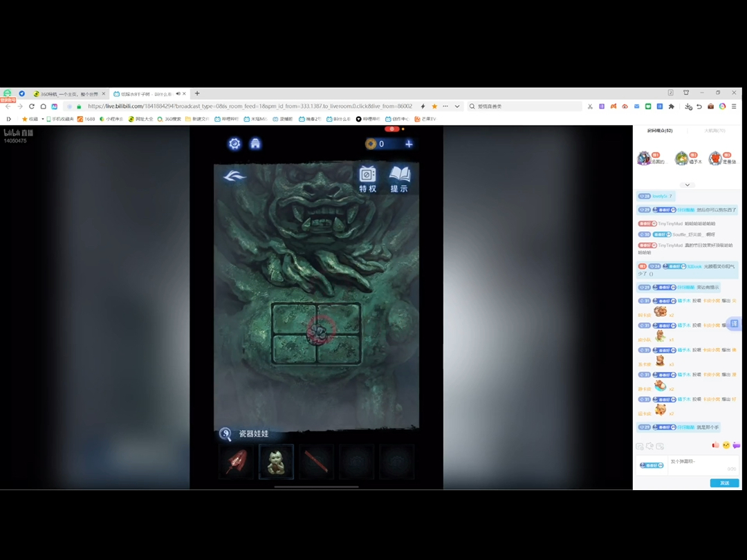The height and width of the screenshot is (560, 747).
Task: Click the 发送 send button
Action: (x=724, y=483)
